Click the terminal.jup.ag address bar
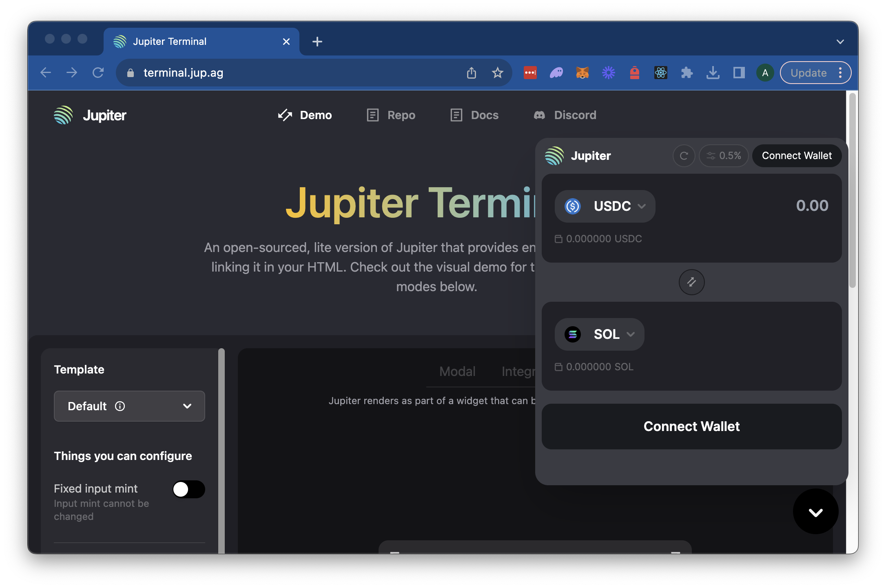Screen dimensions: 886x588 tap(314, 73)
